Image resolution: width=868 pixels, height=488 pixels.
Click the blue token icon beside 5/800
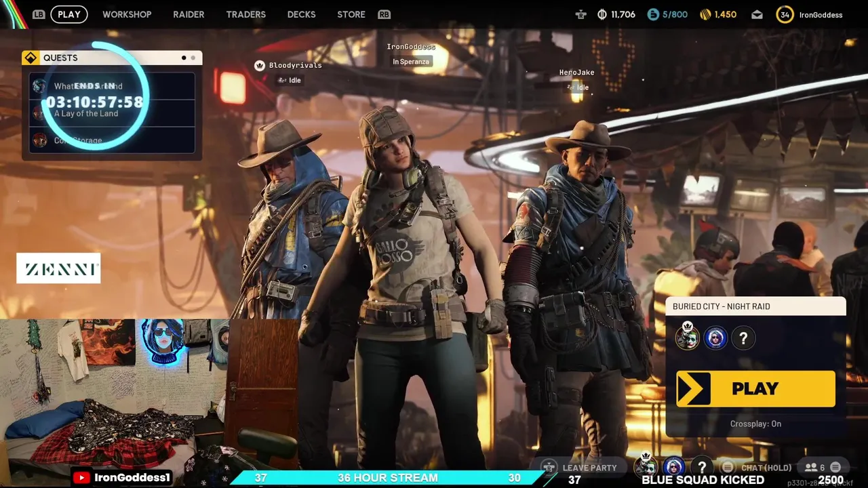click(x=653, y=14)
